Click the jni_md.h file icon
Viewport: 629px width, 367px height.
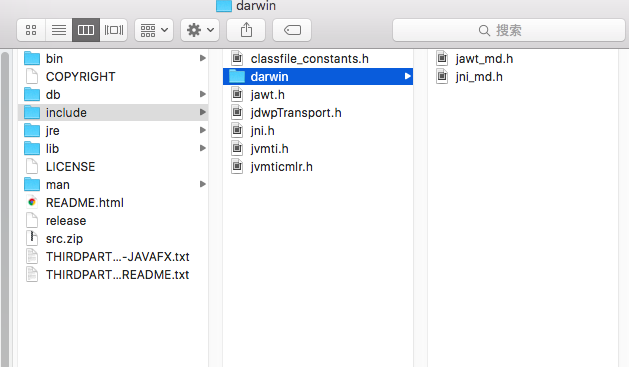pyautogui.click(x=442, y=76)
